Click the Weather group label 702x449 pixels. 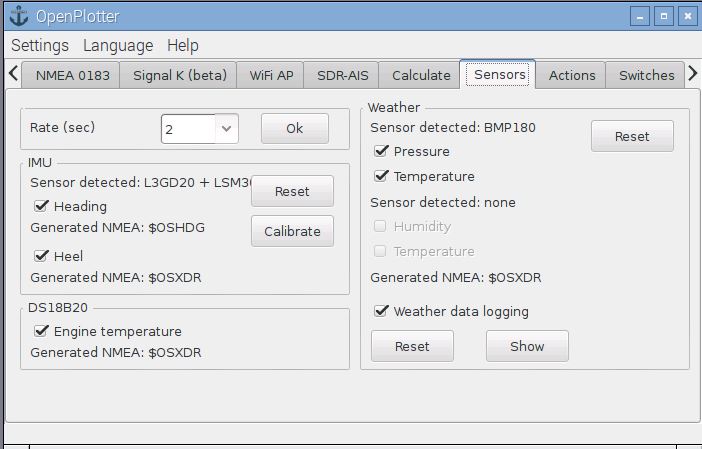pos(394,107)
